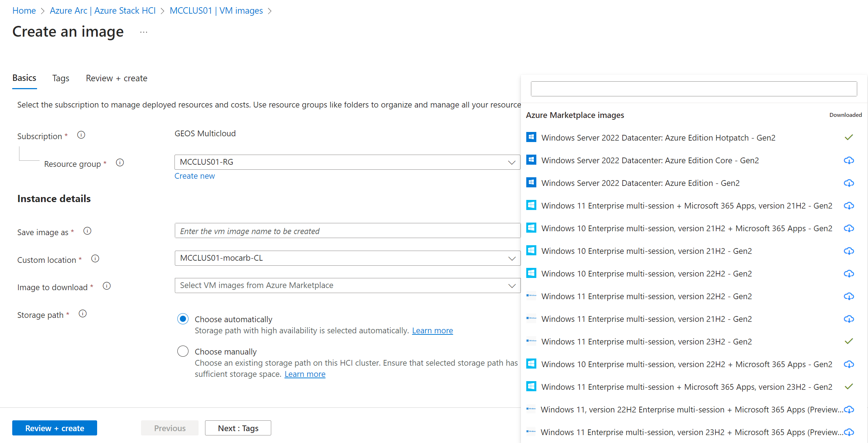Download the Windows 10 Enterprise multi-session, version 22H2 image
Image resolution: width=868 pixels, height=443 pixels.
(849, 274)
